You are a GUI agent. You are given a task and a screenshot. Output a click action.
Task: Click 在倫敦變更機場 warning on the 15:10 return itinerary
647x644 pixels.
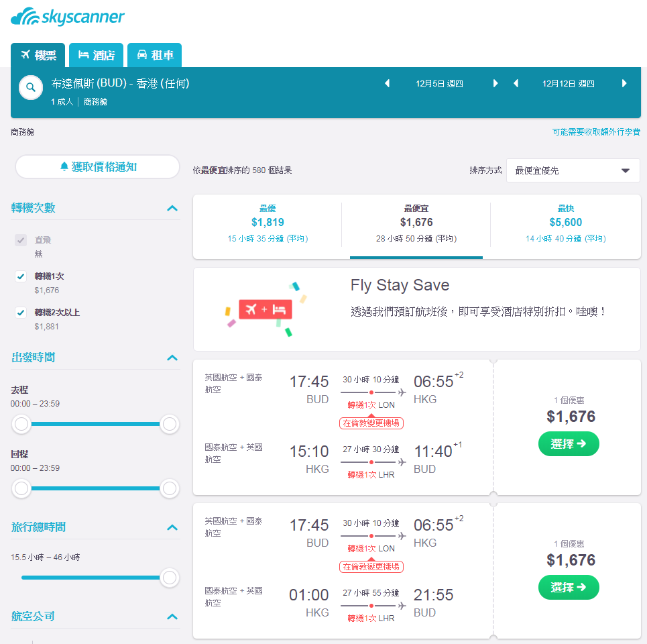[371, 423]
